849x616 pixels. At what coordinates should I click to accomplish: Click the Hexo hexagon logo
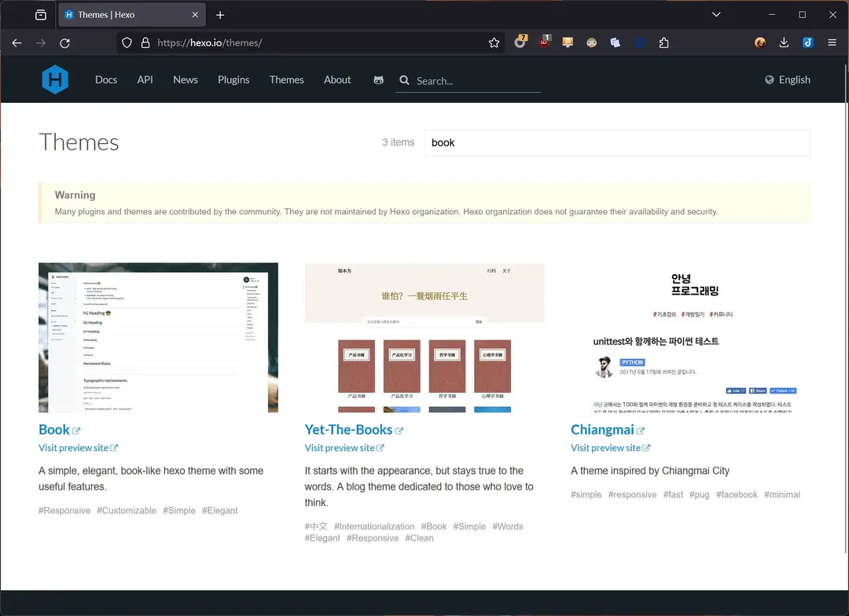tap(55, 80)
